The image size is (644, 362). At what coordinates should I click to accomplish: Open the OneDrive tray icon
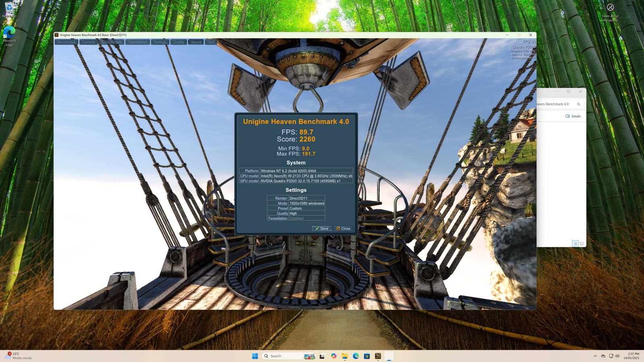click(x=603, y=356)
